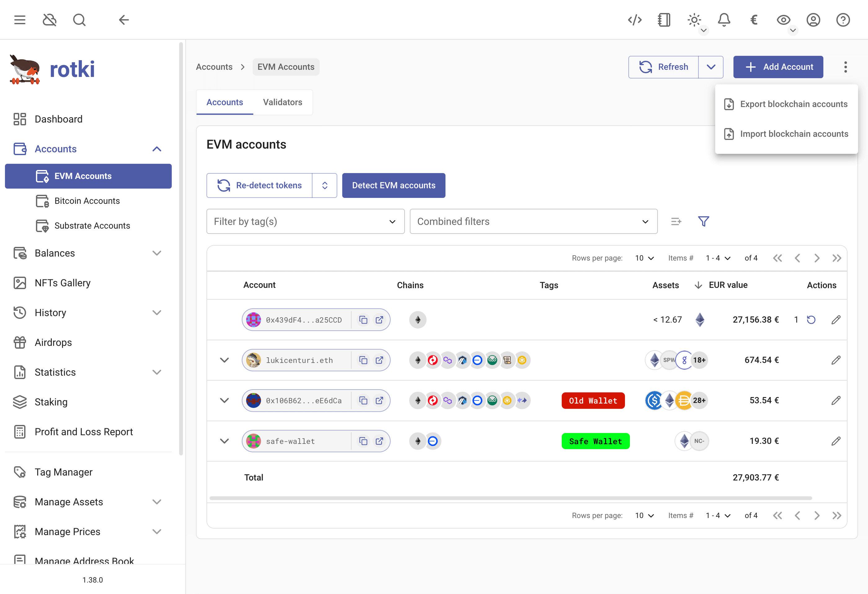The width and height of the screenshot is (868, 594).
Task: Edit the 0x439dF4...a25CCD account
Action: [x=836, y=319]
